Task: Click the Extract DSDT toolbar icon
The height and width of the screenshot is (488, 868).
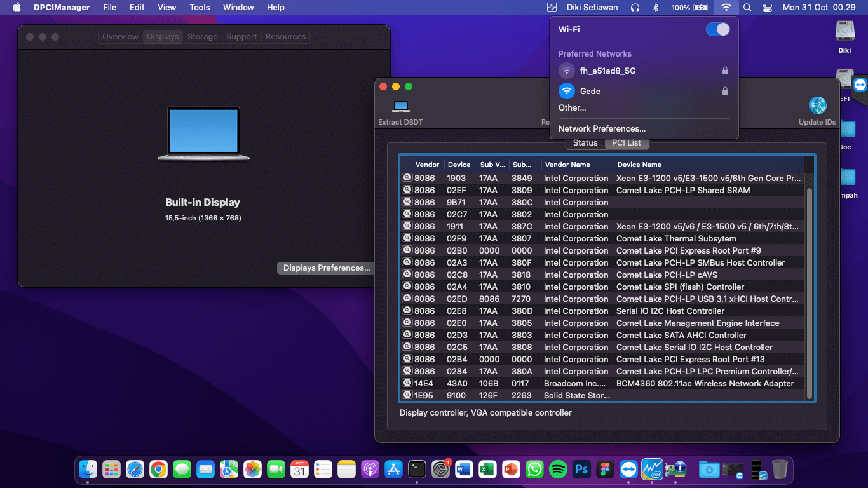Action: 400,107
